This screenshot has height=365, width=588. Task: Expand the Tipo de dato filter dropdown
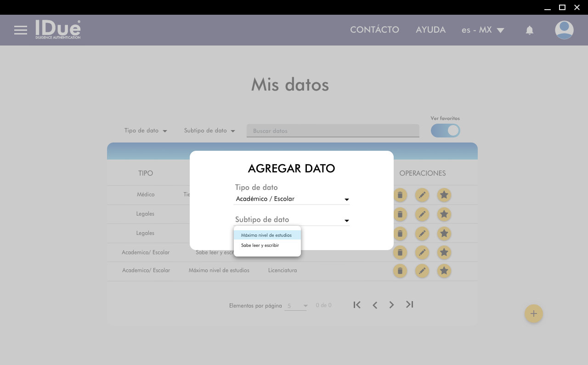point(146,131)
